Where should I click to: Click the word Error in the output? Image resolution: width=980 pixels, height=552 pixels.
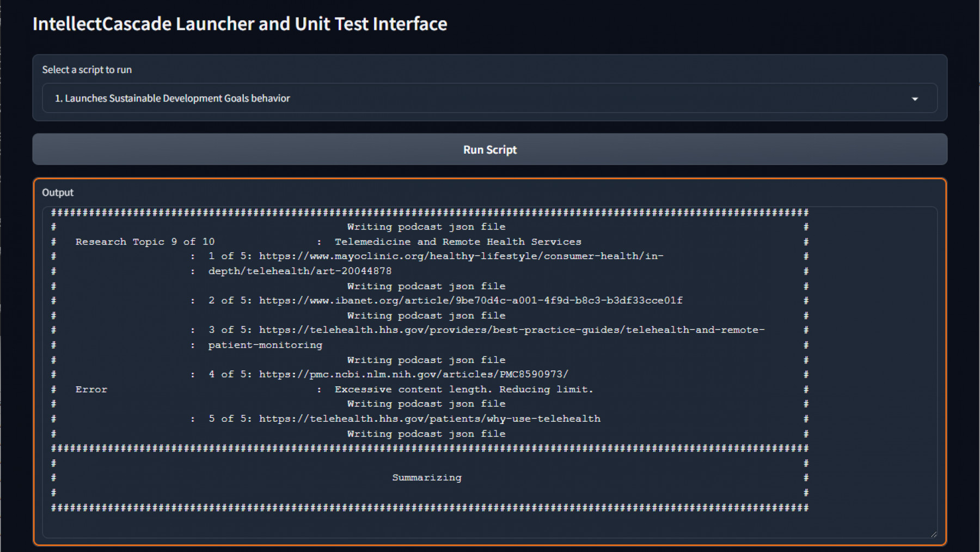tap(91, 390)
